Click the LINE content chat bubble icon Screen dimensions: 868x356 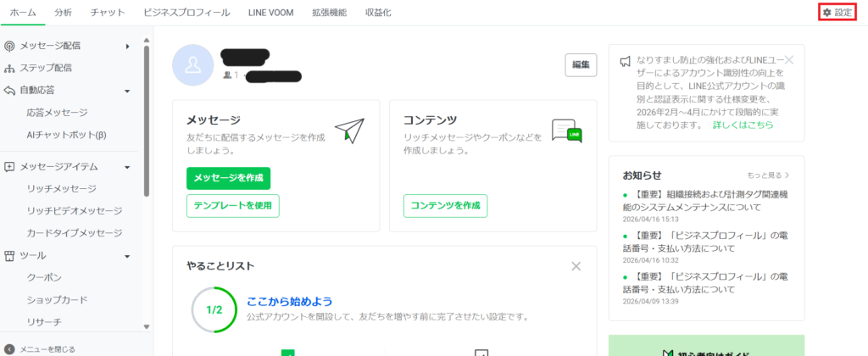point(566,131)
